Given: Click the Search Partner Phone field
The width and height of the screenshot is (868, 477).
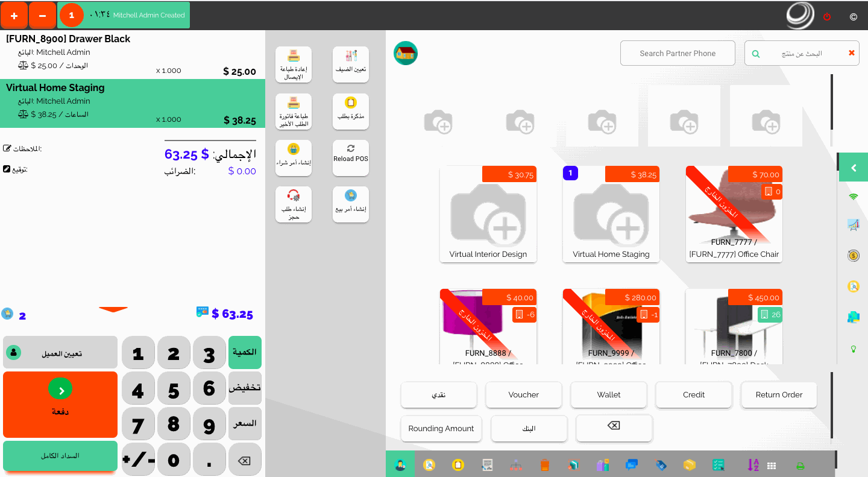Looking at the screenshot, I should [678, 53].
